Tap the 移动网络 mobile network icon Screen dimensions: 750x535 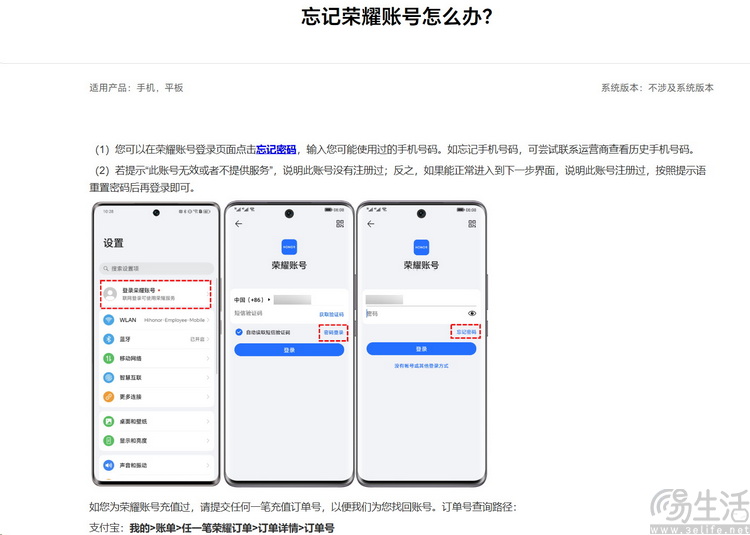(x=109, y=358)
